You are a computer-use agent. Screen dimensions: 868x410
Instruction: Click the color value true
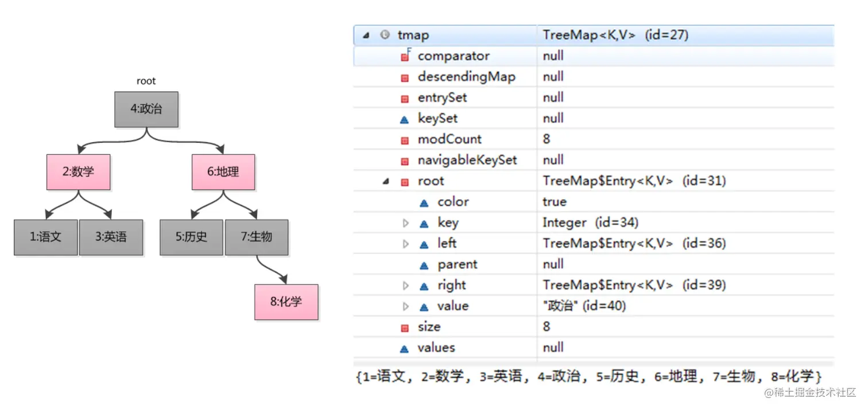pyautogui.click(x=555, y=202)
